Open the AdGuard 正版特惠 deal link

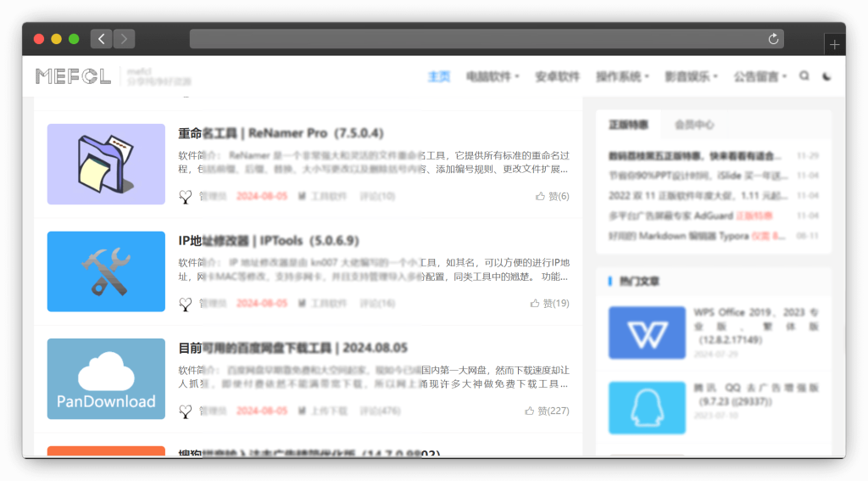[x=691, y=215]
